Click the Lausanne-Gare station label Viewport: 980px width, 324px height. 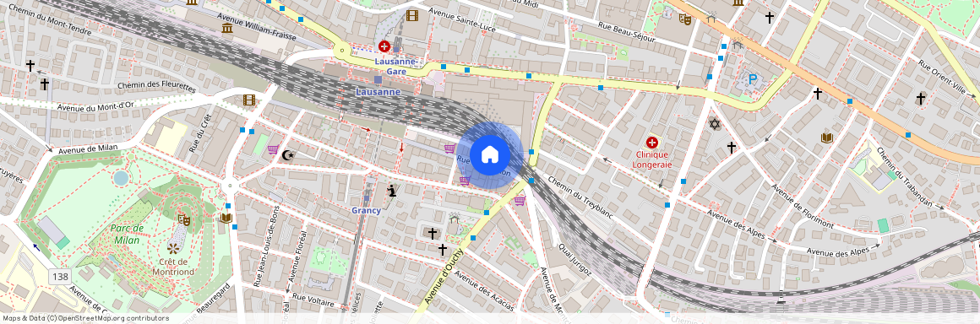coord(396,67)
